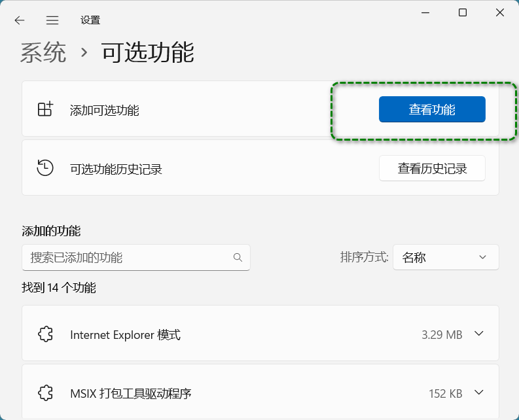Maximize the Settings window
519x420 pixels.
click(463, 12)
